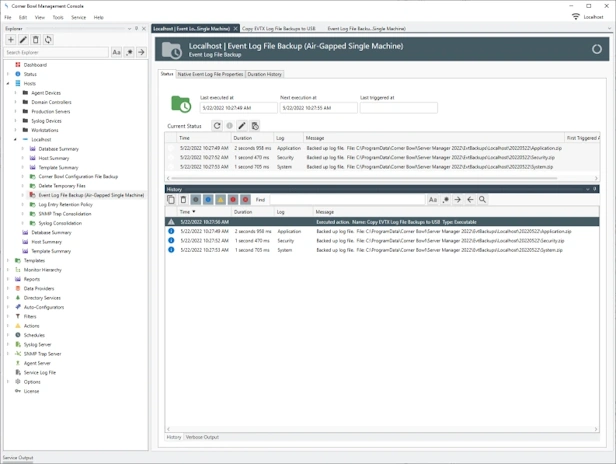Click the Explorer edit pencil icon
Screen dimensions: 616x464
[23, 40]
